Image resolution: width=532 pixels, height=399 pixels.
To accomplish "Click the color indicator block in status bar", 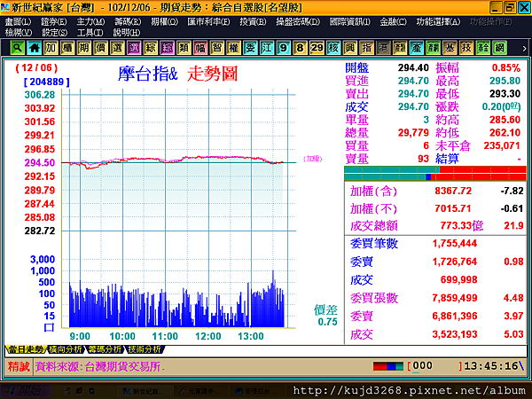I will pos(388,366).
